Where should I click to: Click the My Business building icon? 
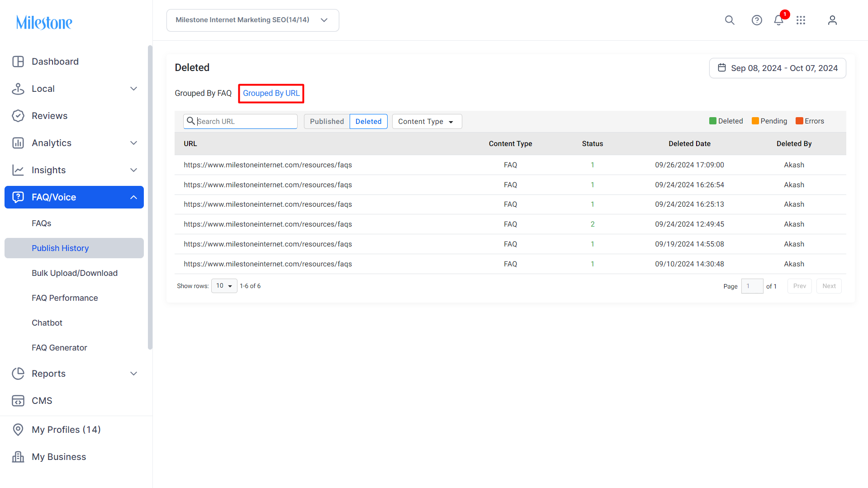click(x=18, y=457)
